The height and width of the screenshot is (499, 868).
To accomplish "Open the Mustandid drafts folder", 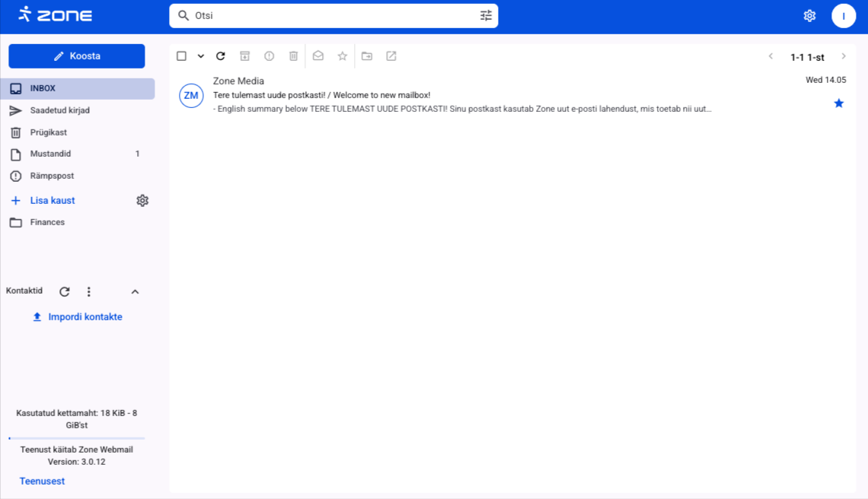I will tap(50, 154).
